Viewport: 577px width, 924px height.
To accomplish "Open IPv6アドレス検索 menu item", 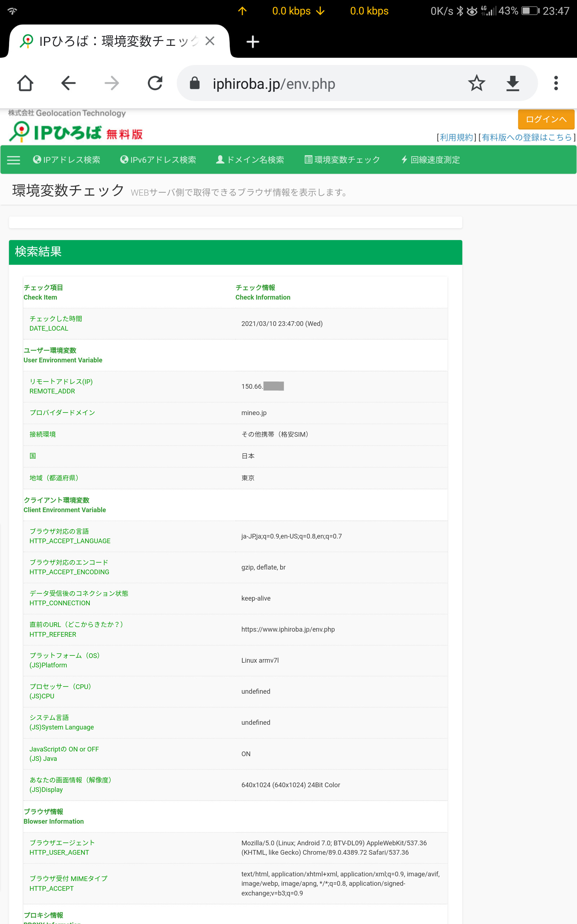I will 158,160.
